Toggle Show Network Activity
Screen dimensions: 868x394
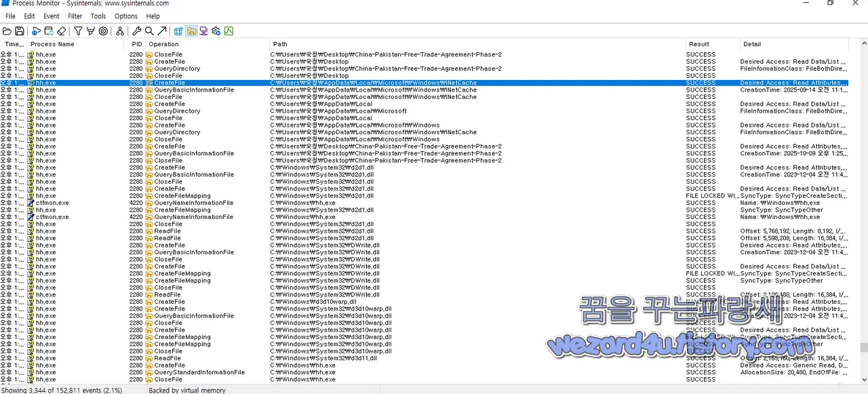click(203, 31)
